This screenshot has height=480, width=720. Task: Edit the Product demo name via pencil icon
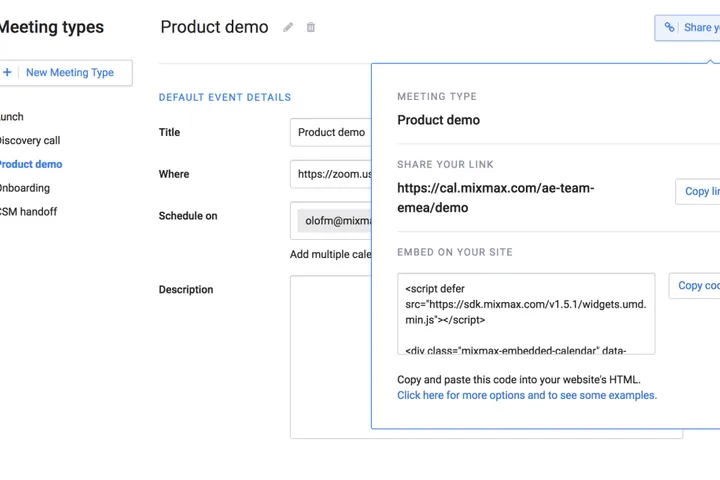288,28
